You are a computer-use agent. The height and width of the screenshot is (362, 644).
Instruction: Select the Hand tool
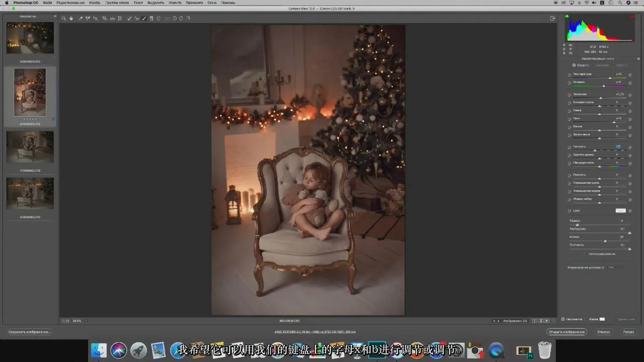click(71, 18)
